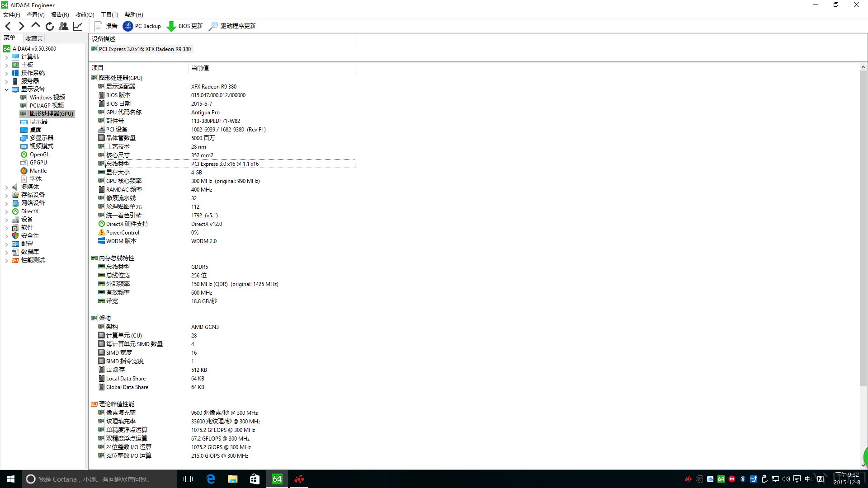Switch to the 菜单 tab
The width and height of the screenshot is (868, 488).
point(9,38)
